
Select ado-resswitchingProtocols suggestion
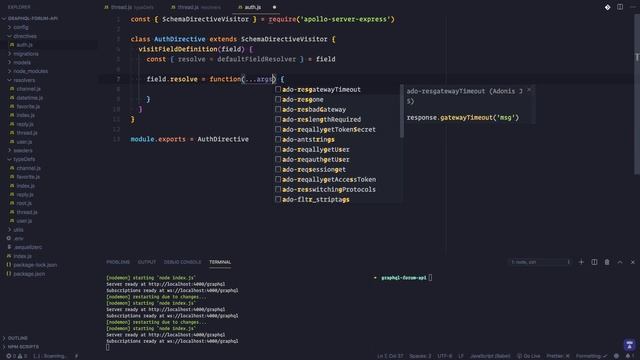[337, 189]
